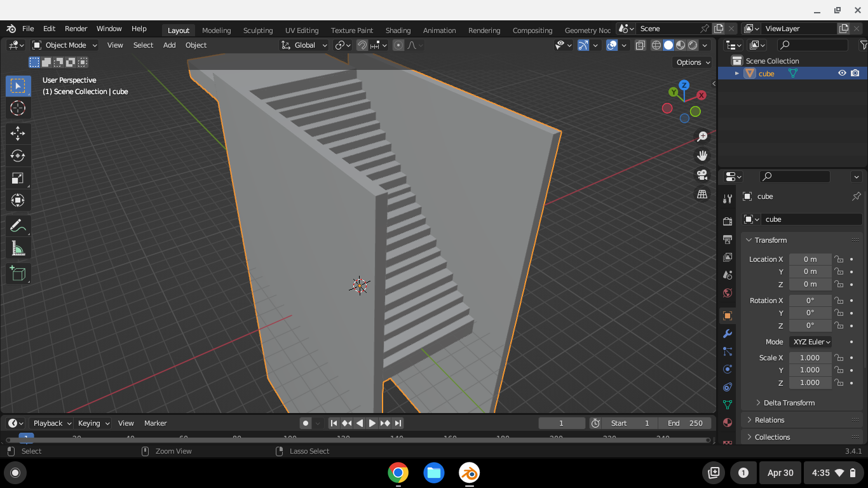Click the Options button in the viewport

(x=693, y=62)
